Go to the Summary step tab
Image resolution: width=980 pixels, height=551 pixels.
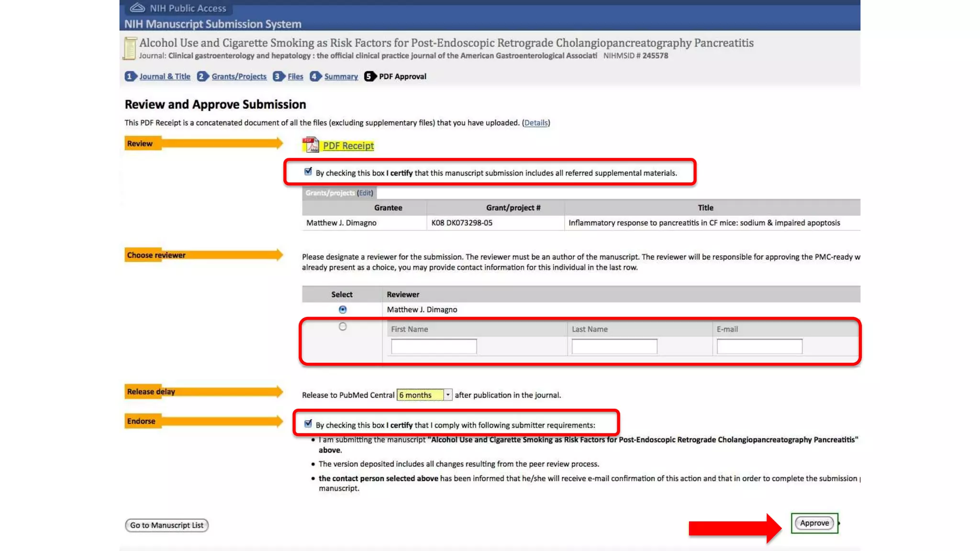(341, 77)
